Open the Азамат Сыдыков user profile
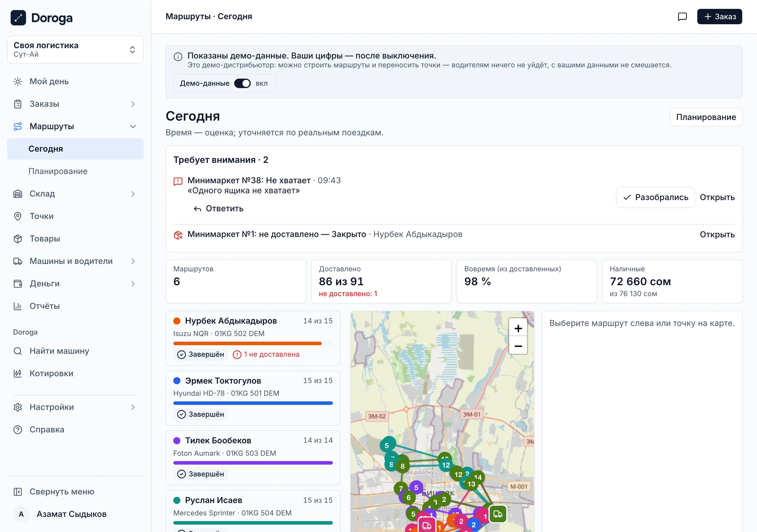Viewport: 757px width, 532px height. [75, 514]
